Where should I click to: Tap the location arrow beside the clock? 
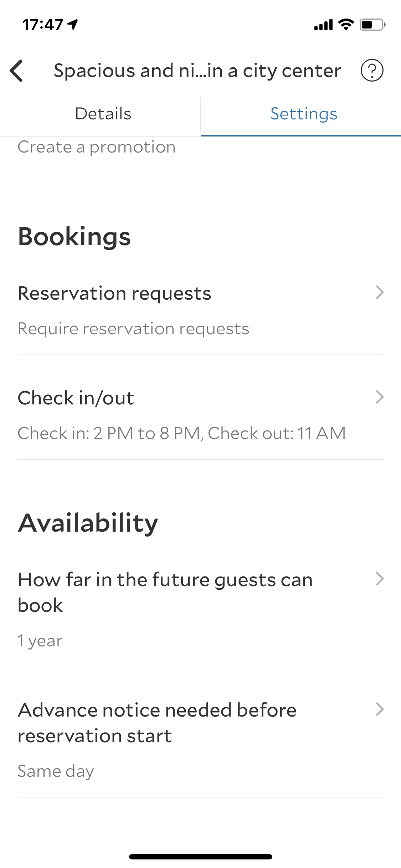click(73, 24)
